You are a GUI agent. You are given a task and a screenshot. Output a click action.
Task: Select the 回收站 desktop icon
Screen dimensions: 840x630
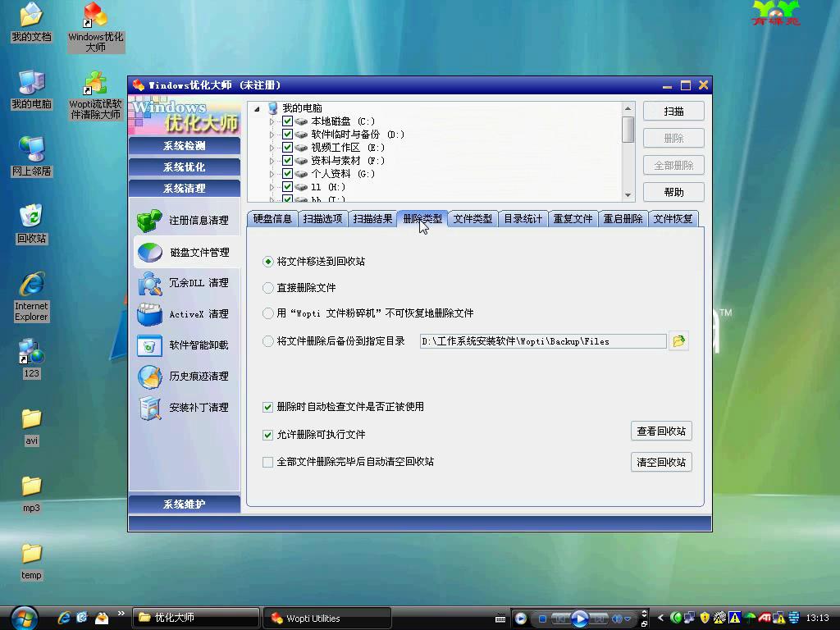point(31,224)
